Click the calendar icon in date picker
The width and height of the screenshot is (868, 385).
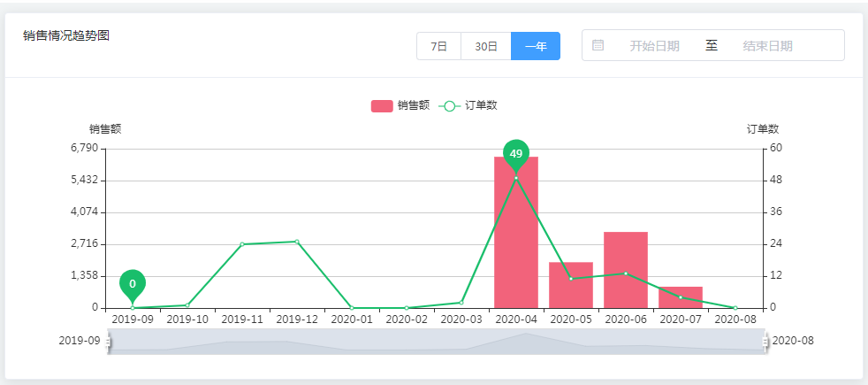click(x=598, y=45)
